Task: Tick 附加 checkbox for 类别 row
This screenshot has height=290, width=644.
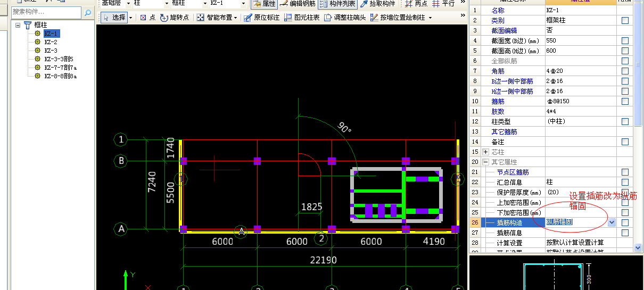Action: point(625,20)
